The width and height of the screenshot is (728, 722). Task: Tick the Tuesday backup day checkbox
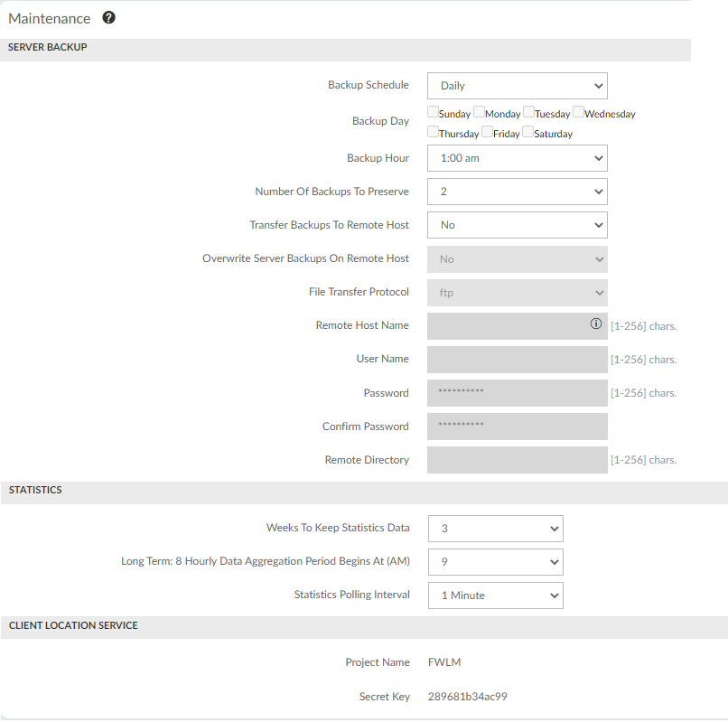(x=528, y=113)
